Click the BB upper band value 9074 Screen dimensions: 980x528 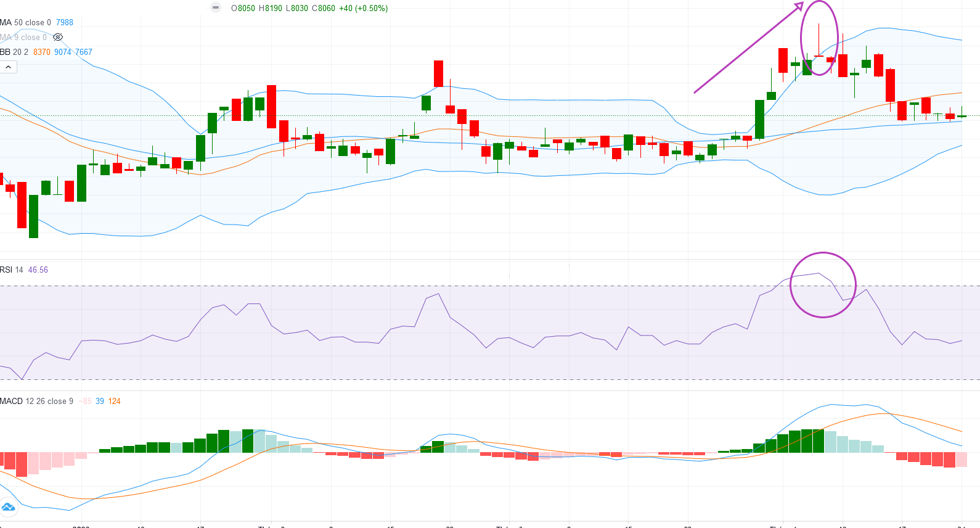63,52
